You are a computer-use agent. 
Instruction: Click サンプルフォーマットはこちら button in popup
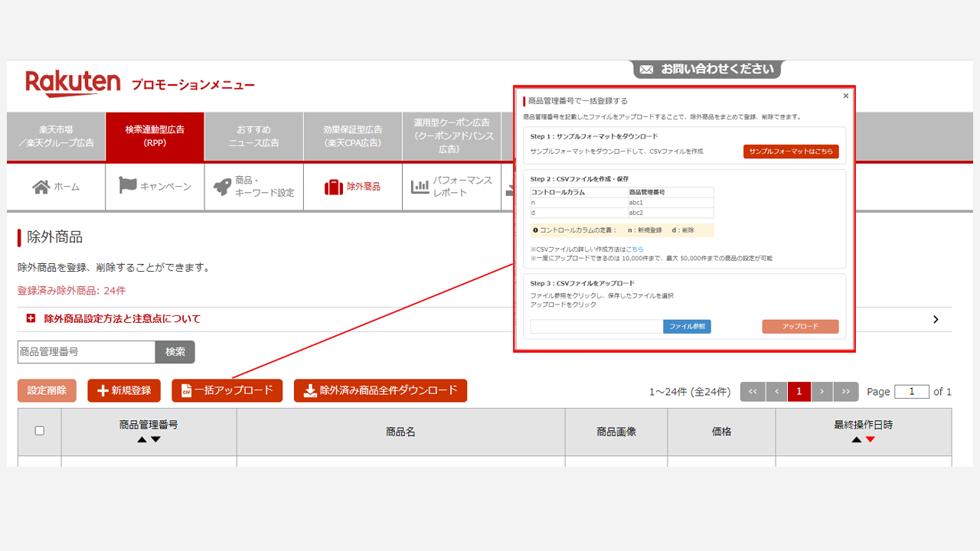pyautogui.click(x=791, y=152)
